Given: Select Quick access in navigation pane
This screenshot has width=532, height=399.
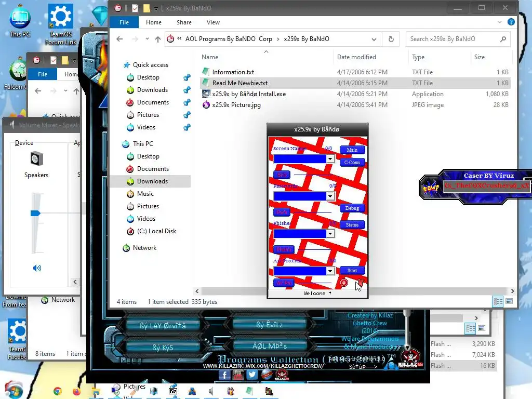Looking at the screenshot, I should [150, 65].
